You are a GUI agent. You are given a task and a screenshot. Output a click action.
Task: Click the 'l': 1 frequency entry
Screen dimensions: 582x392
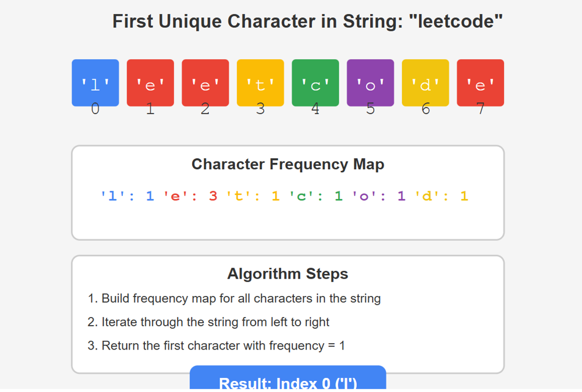(127, 196)
